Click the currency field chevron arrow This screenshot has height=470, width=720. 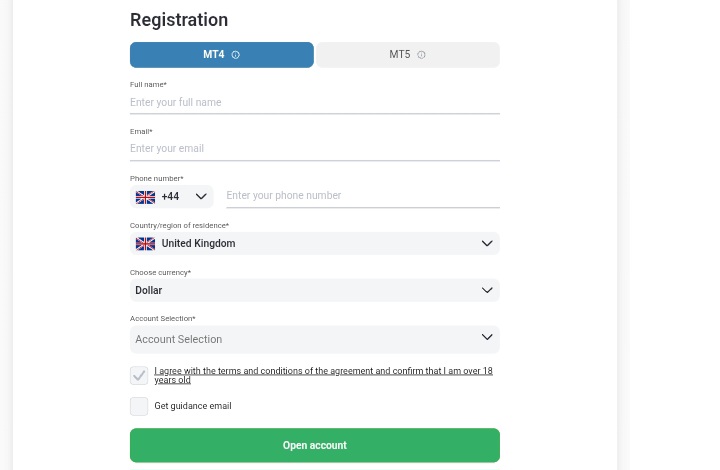pyautogui.click(x=487, y=290)
